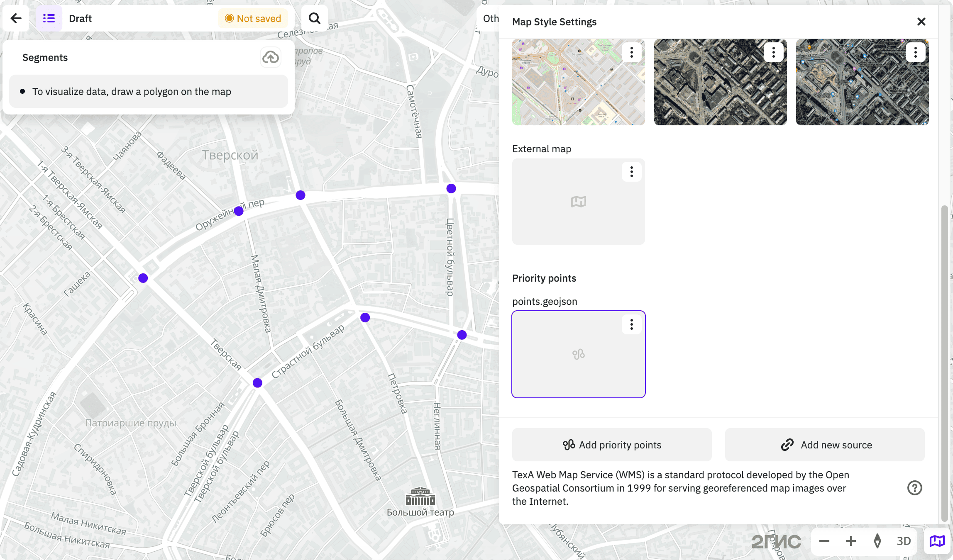
Task: Click the Большой театр landmark icon
Action: click(420, 496)
